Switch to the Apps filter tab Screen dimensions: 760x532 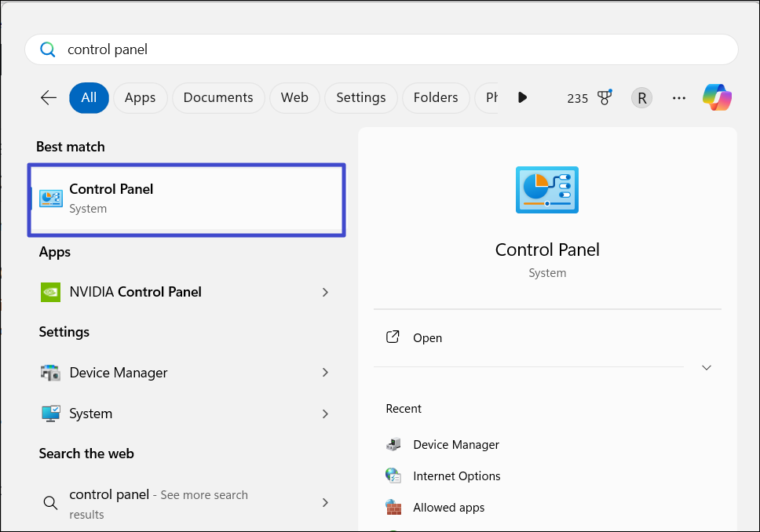(140, 97)
